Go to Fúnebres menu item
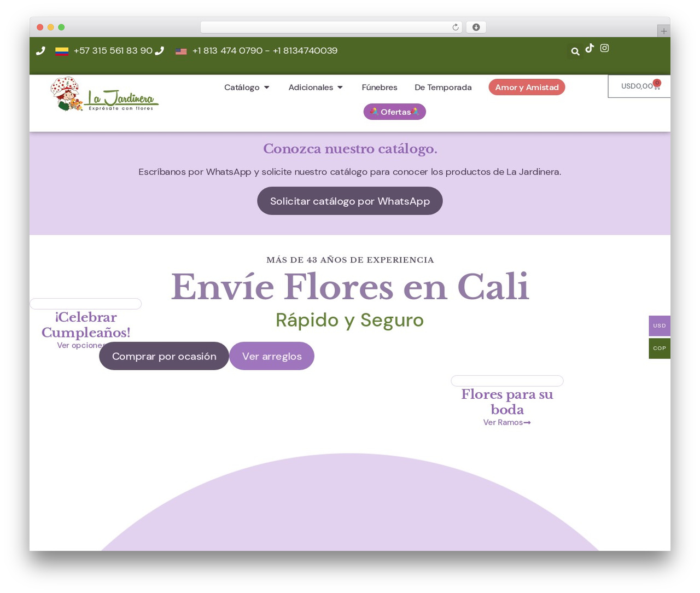This screenshot has height=593, width=700. tap(380, 88)
